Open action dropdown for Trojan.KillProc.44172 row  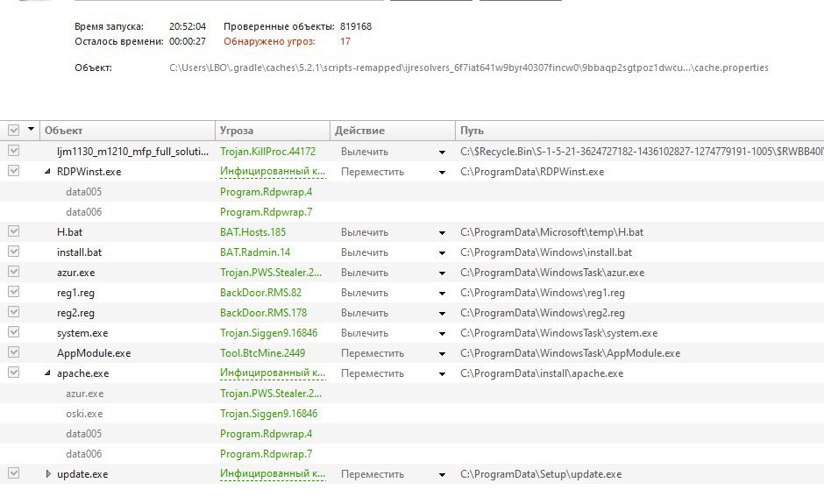pyautogui.click(x=442, y=153)
